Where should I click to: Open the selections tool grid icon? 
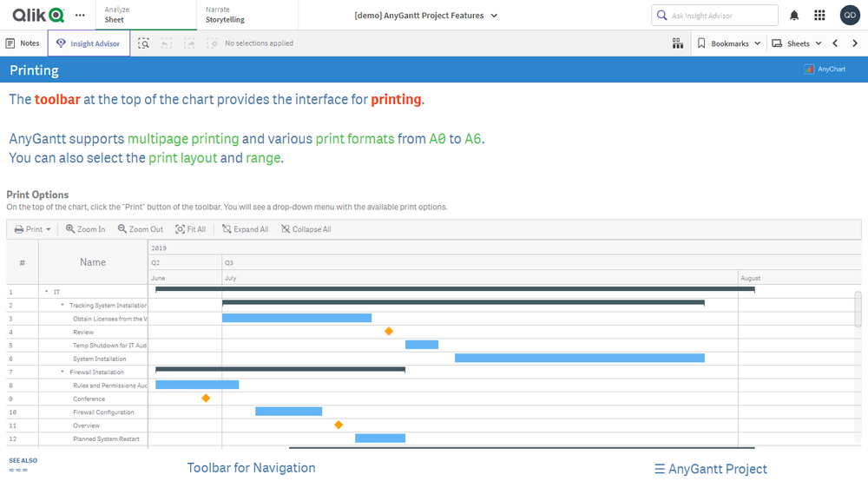click(678, 43)
